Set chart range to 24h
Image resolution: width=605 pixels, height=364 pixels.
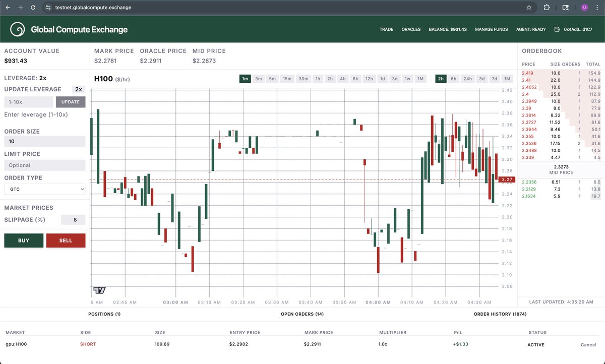click(468, 79)
